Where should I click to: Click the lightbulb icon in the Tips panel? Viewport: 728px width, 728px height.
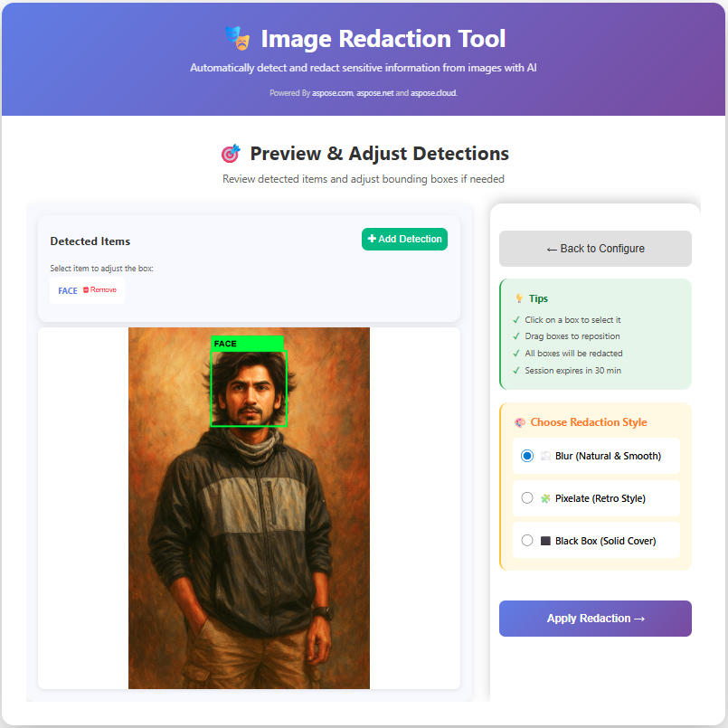click(x=517, y=298)
